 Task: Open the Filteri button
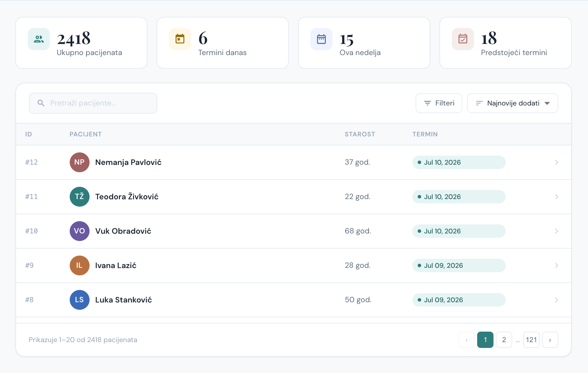pyautogui.click(x=439, y=103)
